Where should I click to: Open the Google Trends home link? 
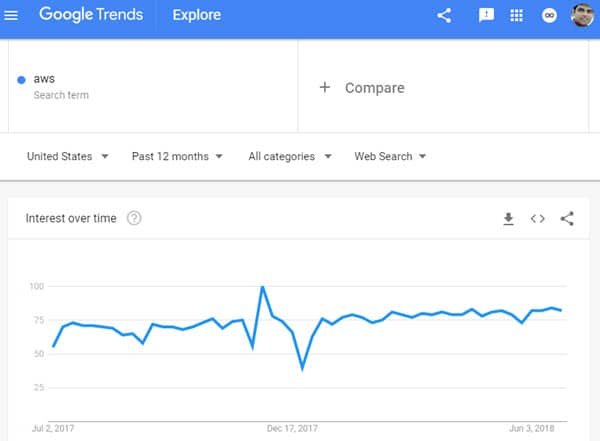(91, 15)
